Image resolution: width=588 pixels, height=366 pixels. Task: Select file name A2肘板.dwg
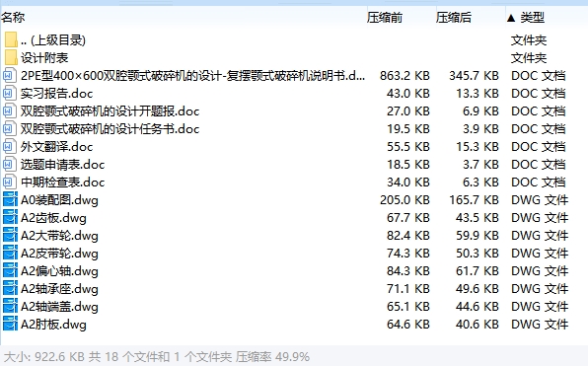(53, 324)
